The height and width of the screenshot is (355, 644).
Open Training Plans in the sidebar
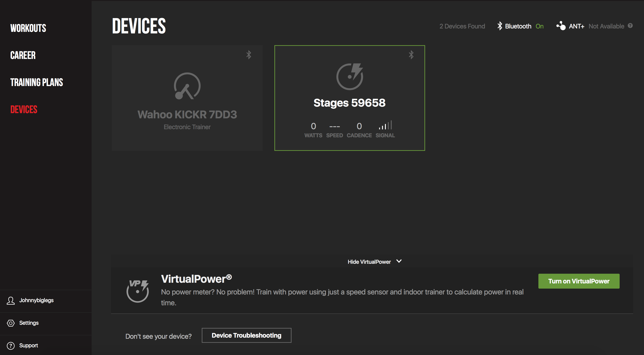[37, 82]
